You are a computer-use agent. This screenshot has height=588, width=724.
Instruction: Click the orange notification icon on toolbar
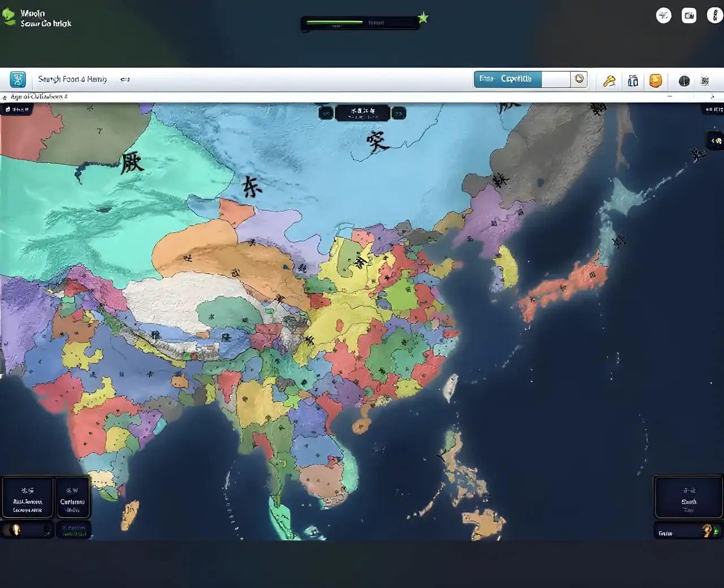coord(656,81)
